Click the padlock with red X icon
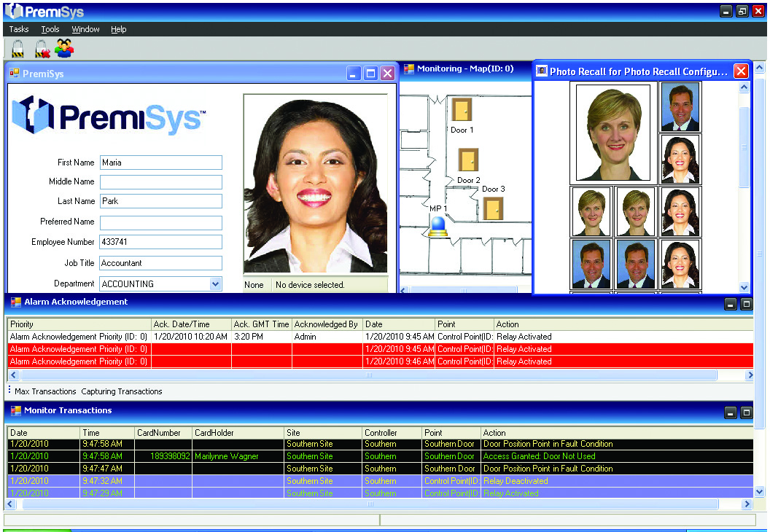Screen dimensions: 770x532 (x=42, y=49)
